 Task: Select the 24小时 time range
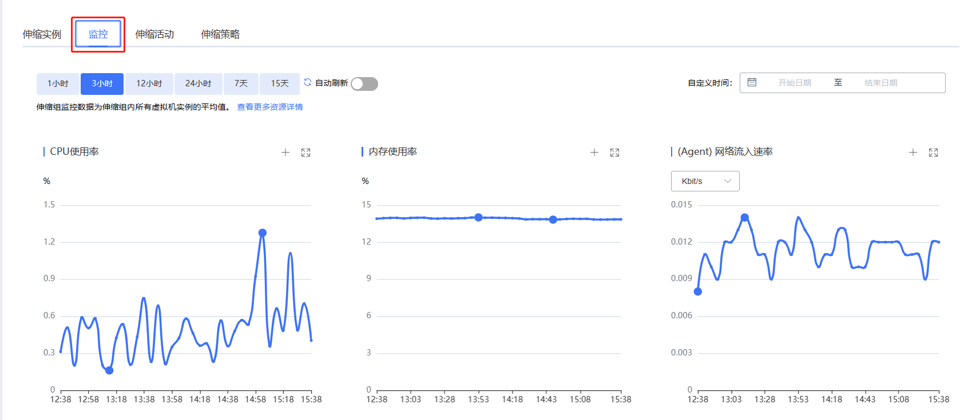(199, 84)
